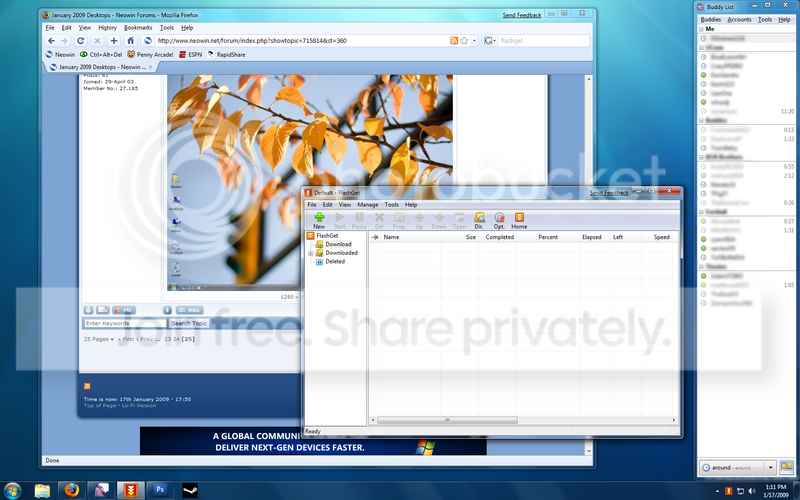The image size is (800, 500).
Task: Click the Open icon in FlashGet toolbar
Action: point(459,220)
